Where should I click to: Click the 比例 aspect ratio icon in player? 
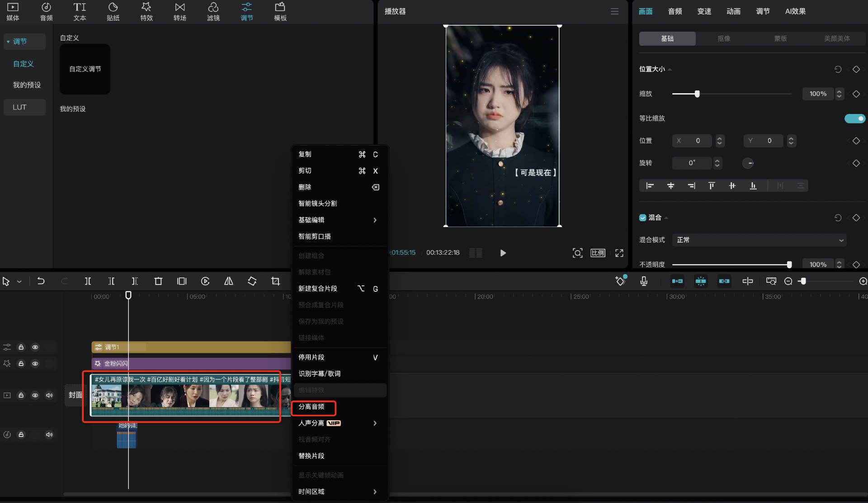pyautogui.click(x=598, y=253)
